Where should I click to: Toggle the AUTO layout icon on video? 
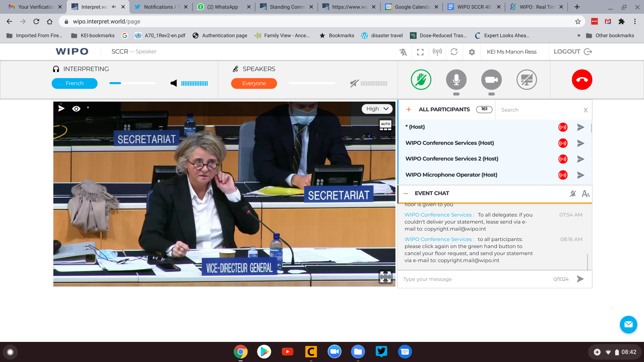coord(385,125)
